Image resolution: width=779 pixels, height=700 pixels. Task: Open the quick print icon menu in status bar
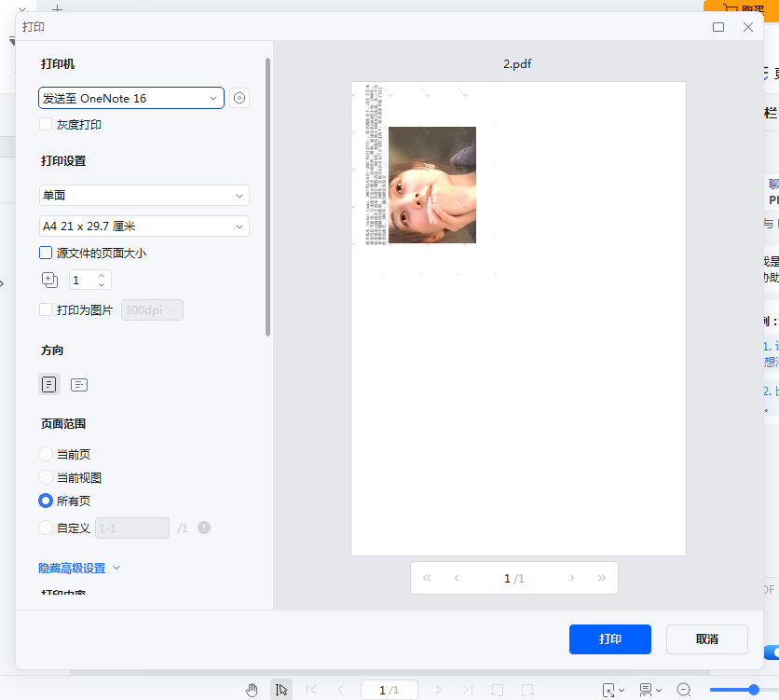[x=647, y=689]
